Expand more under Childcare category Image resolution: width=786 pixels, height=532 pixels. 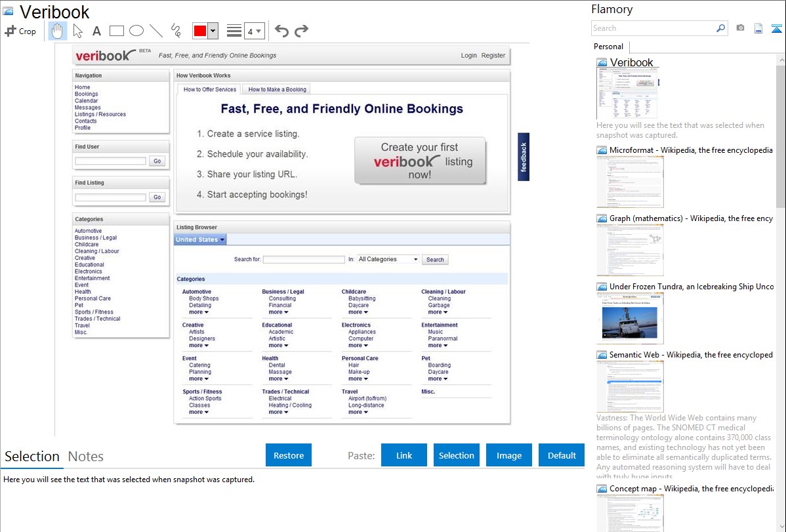358,312
